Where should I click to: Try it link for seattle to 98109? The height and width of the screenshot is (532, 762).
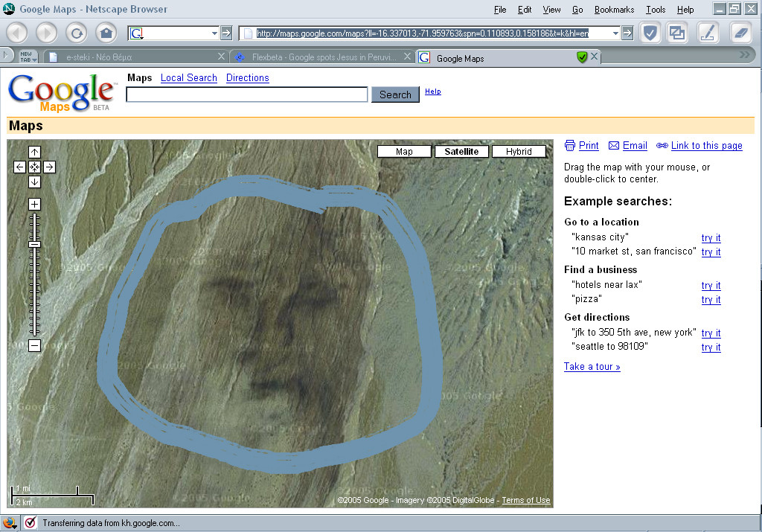pyautogui.click(x=711, y=347)
